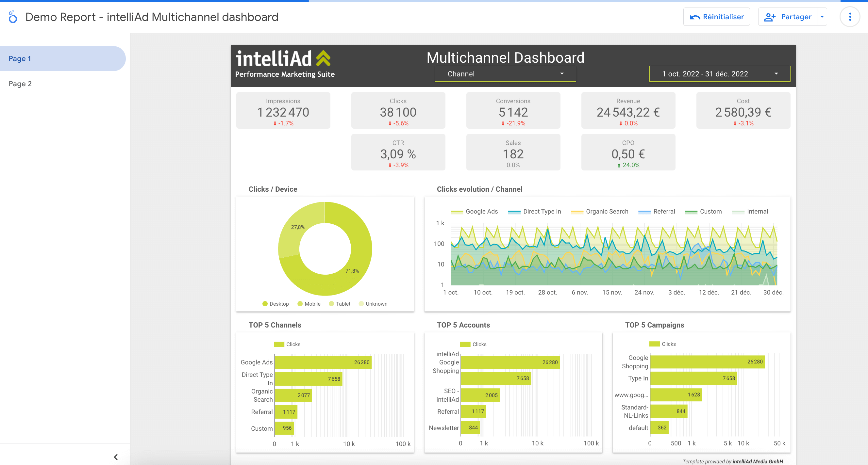868x465 pixels.
Task: Click the Google Shopping campaign bar
Action: click(707, 361)
